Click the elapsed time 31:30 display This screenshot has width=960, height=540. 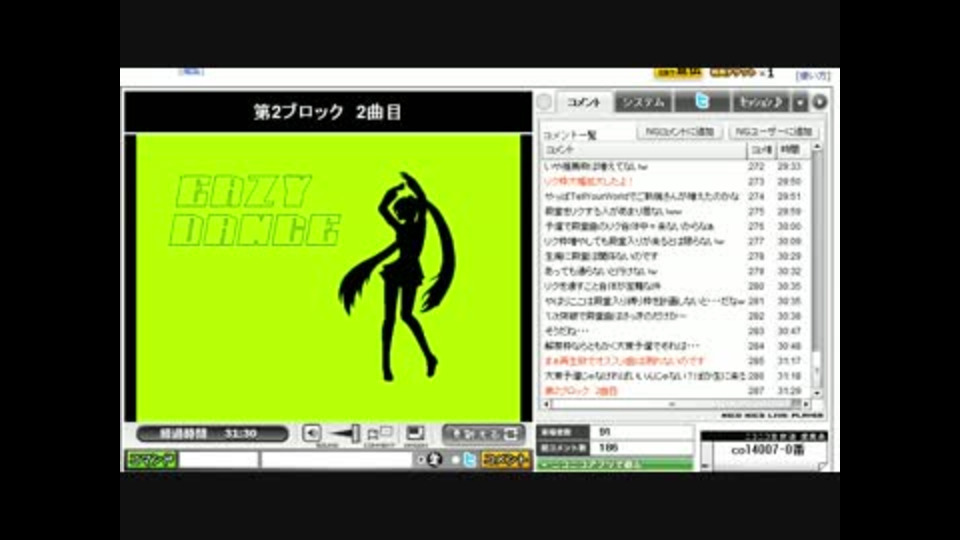click(212, 433)
